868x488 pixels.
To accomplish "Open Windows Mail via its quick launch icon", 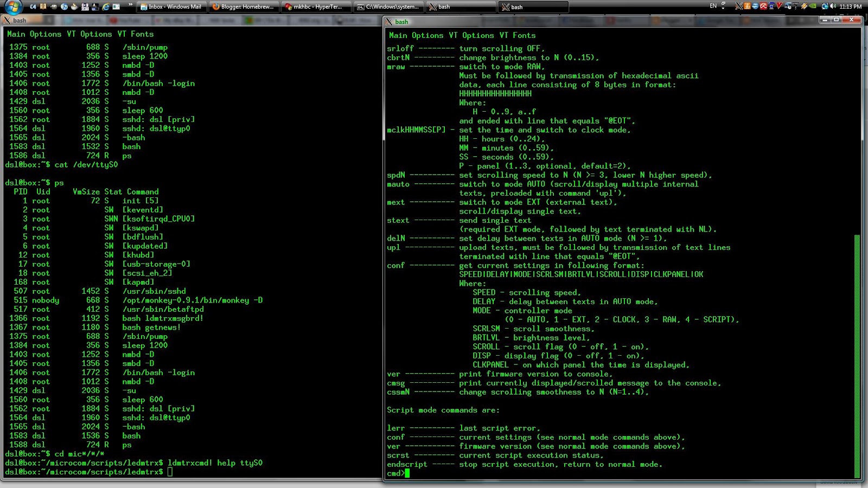I will click(116, 7).
